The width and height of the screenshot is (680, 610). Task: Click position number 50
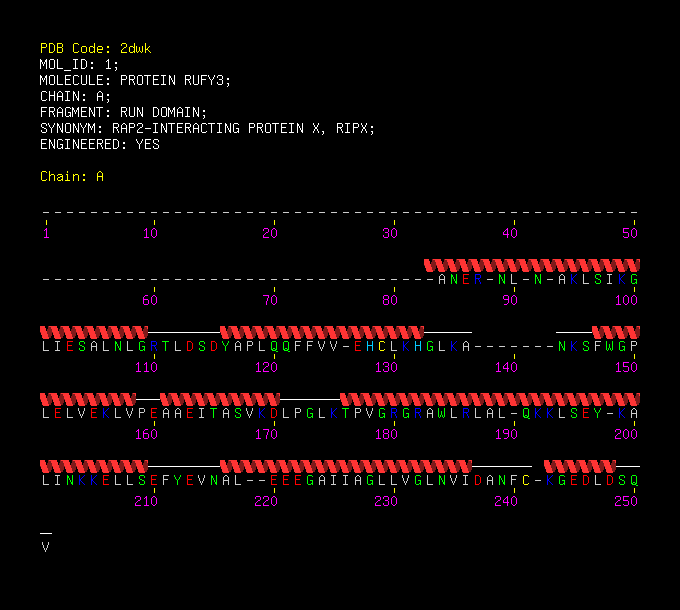pos(630,233)
